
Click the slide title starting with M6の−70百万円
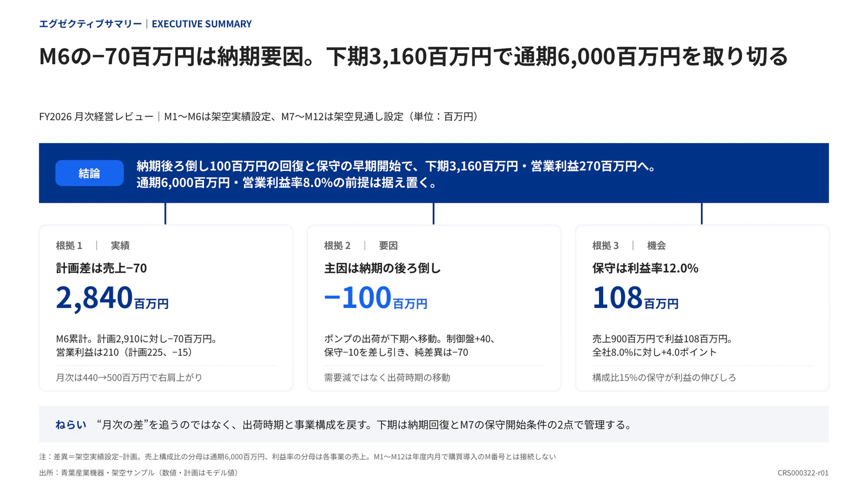click(x=413, y=56)
